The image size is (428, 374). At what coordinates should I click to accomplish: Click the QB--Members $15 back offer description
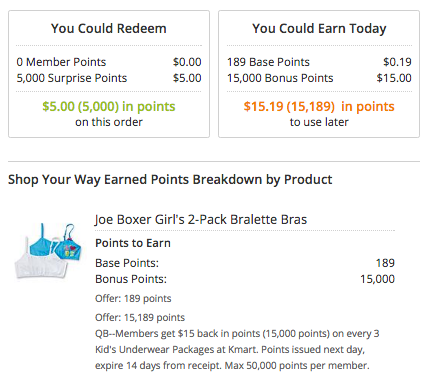click(237, 349)
